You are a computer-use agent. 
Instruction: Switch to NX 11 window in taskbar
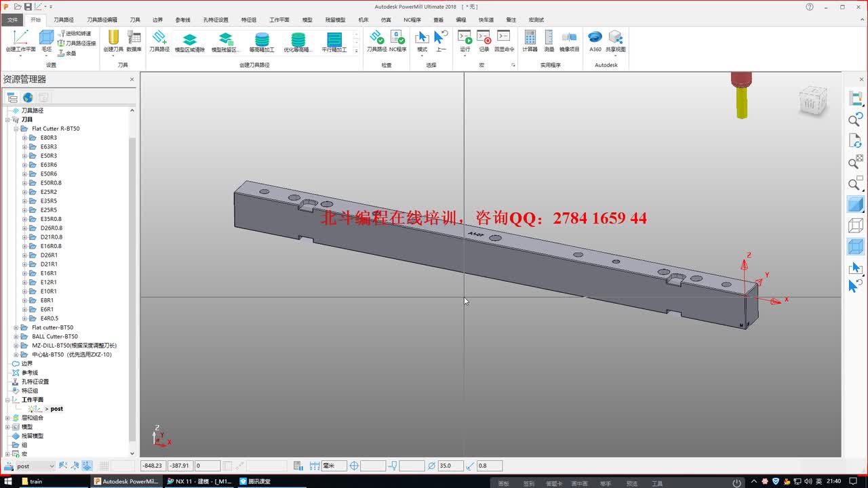[x=201, y=481]
